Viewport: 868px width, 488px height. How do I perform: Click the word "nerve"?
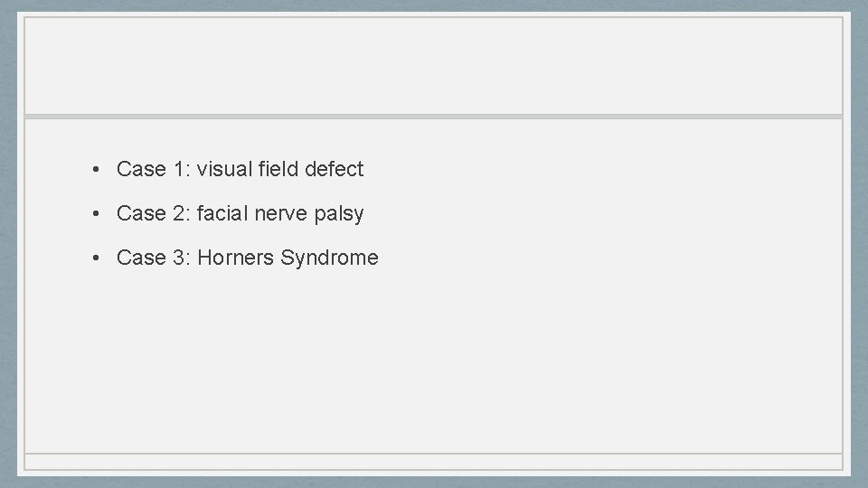[280, 213]
